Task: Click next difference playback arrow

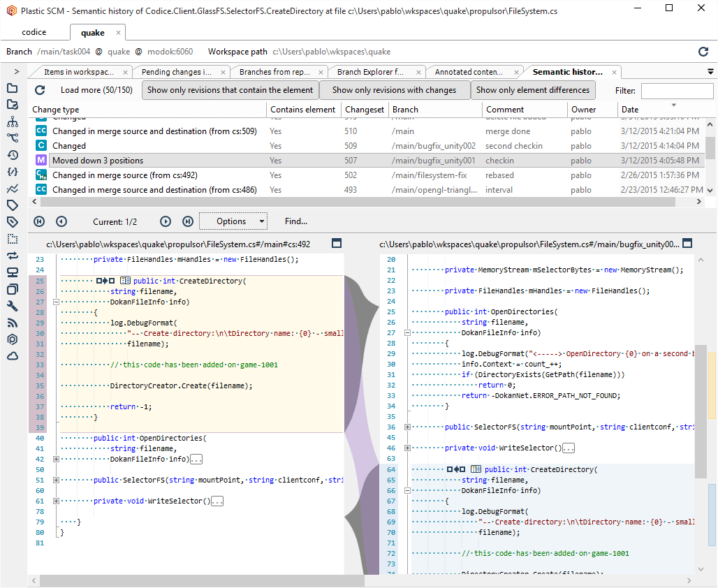Action: pyautogui.click(x=166, y=221)
